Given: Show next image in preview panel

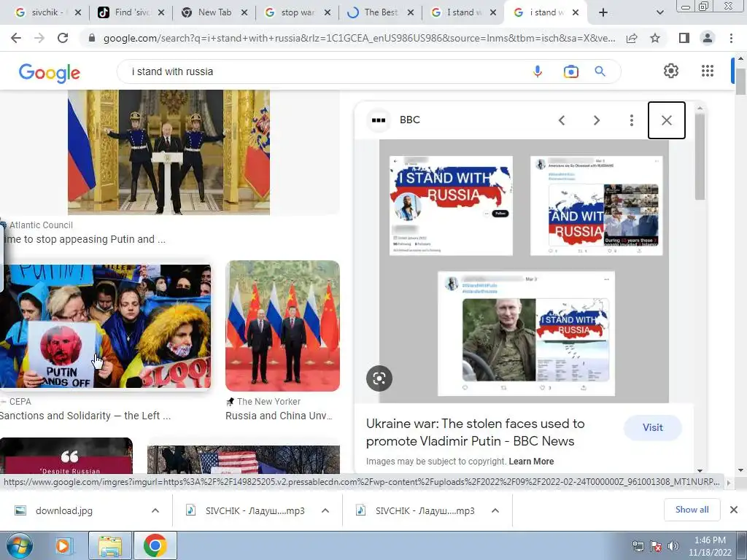Looking at the screenshot, I should [x=597, y=120].
